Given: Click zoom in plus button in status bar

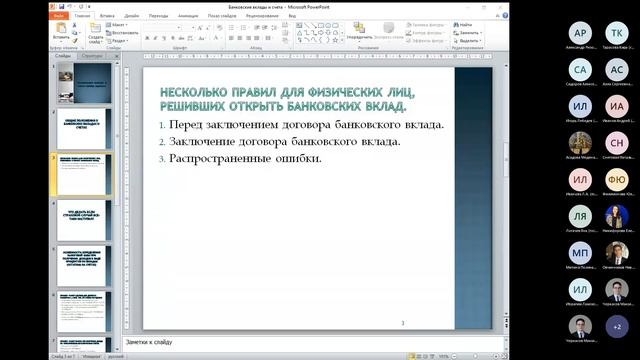Looking at the screenshot, I should 496,356.
